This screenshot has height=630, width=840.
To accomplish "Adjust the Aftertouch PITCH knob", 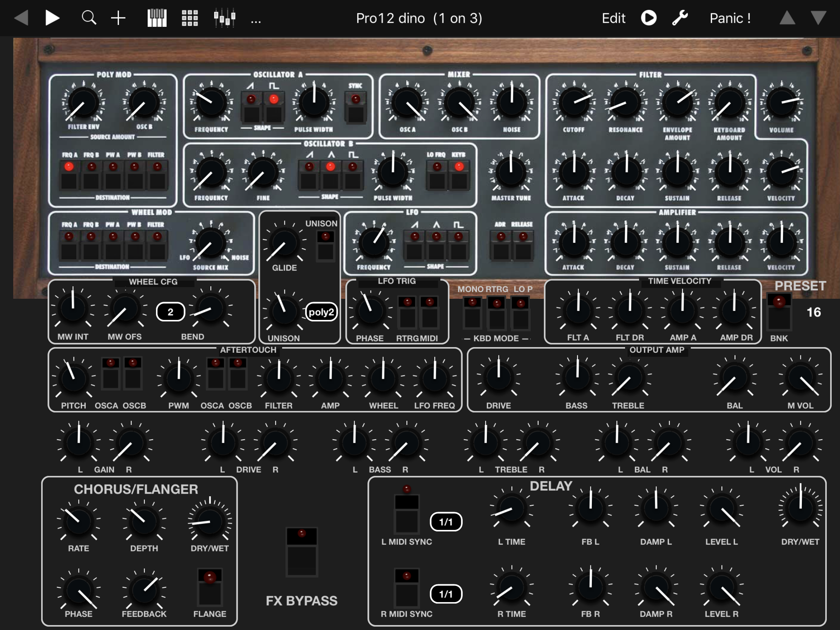I will pos(74,378).
